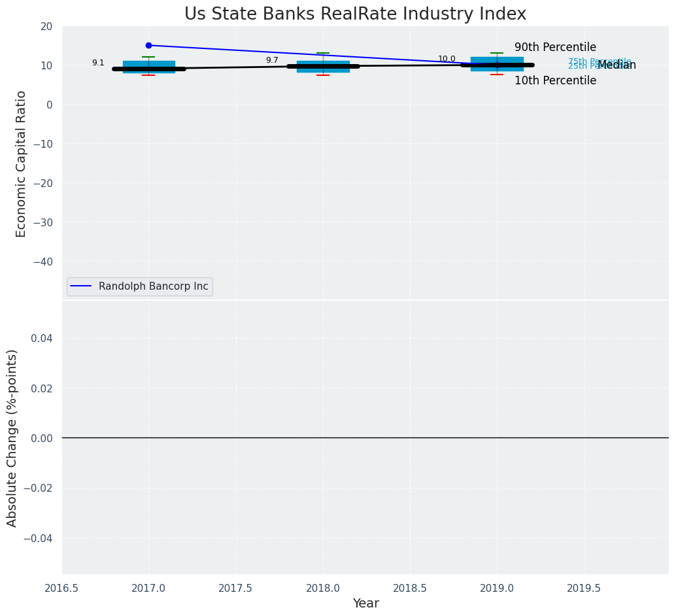676x616 pixels.
Task: Click the Economic Capital Ratio axis label
Action: click(x=22, y=163)
